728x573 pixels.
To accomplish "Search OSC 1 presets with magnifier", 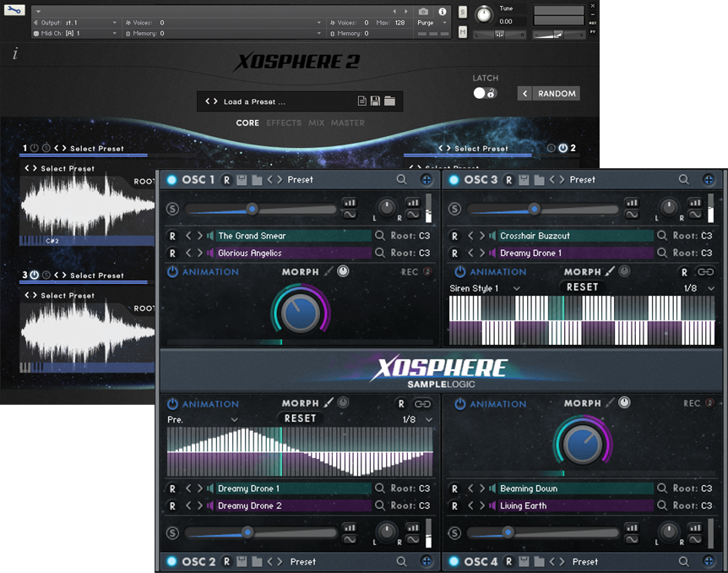I will [x=402, y=179].
